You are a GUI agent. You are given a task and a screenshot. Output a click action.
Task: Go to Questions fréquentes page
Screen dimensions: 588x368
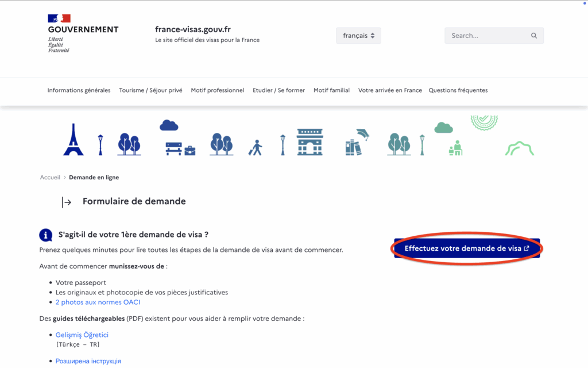[x=458, y=90]
